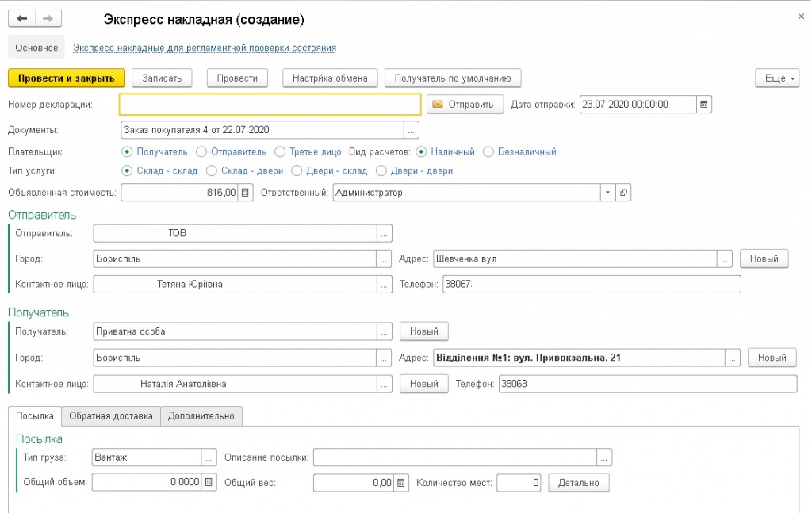The width and height of the screenshot is (812, 513).
Task: Open calculator for Объявленная стоимость field
Action: [245, 192]
